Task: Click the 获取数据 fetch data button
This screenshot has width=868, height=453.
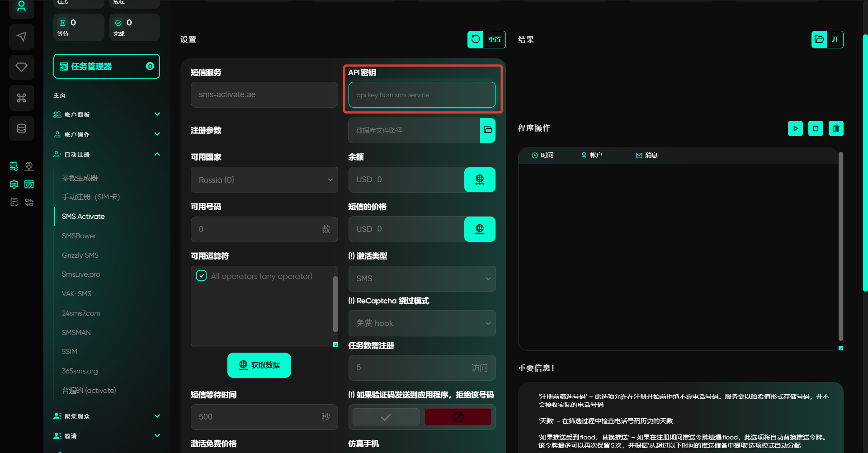Action: (x=259, y=365)
